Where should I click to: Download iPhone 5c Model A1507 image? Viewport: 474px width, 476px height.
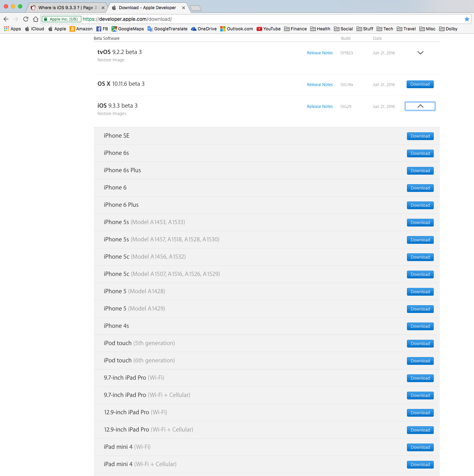[x=420, y=275]
